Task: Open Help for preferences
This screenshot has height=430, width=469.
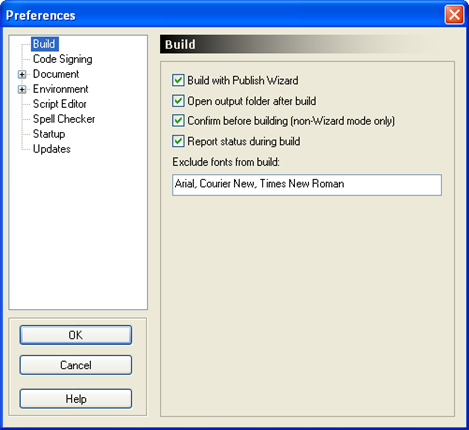Action: 76,399
